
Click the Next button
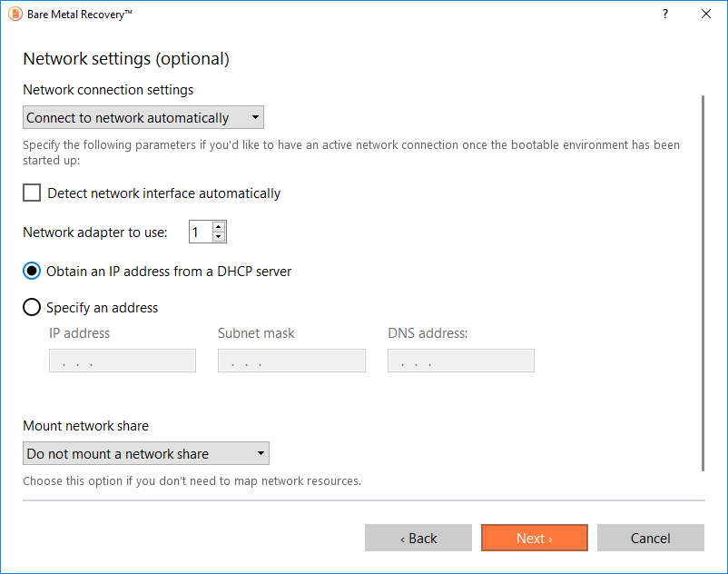click(x=534, y=538)
